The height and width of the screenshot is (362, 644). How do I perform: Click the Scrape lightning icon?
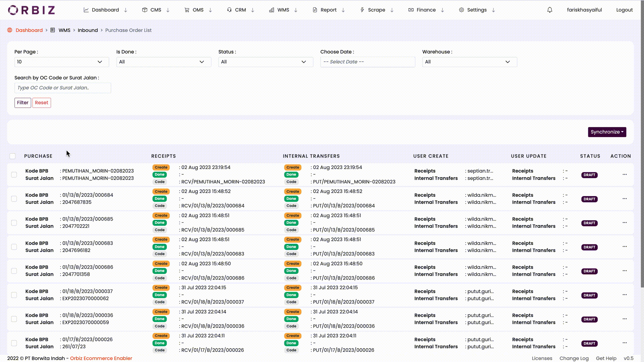point(362,10)
